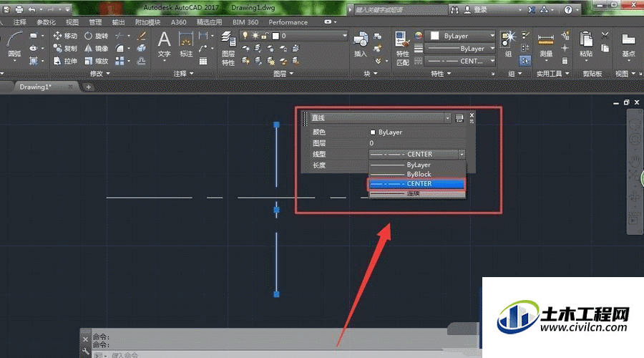Viewport: 644px width, 358px height.
Task: Click the white color swatch beside layer 0
Action: tap(275, 36)
